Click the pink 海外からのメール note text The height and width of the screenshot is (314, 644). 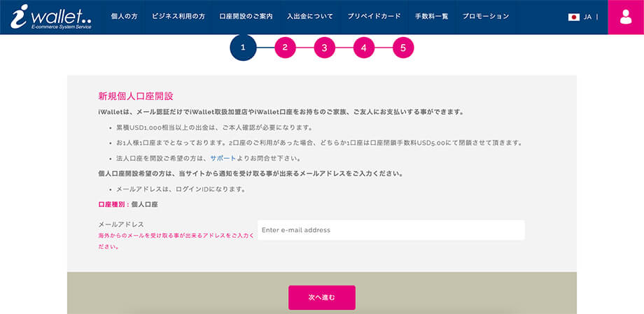point(176,241)
